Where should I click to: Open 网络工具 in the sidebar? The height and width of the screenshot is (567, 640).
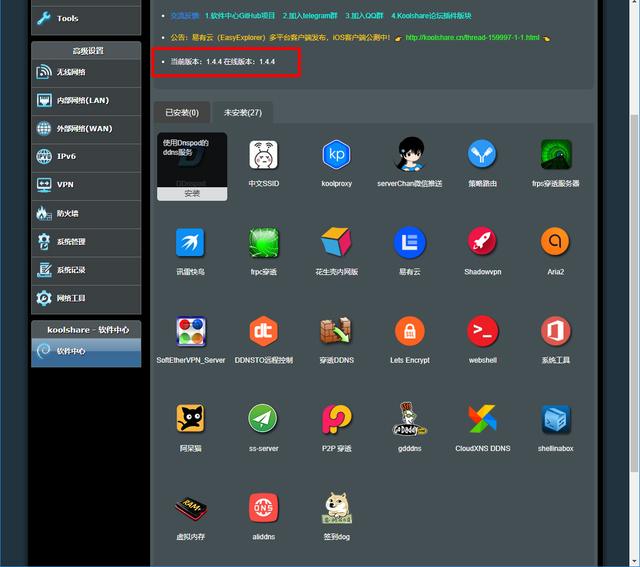point(86,298)
